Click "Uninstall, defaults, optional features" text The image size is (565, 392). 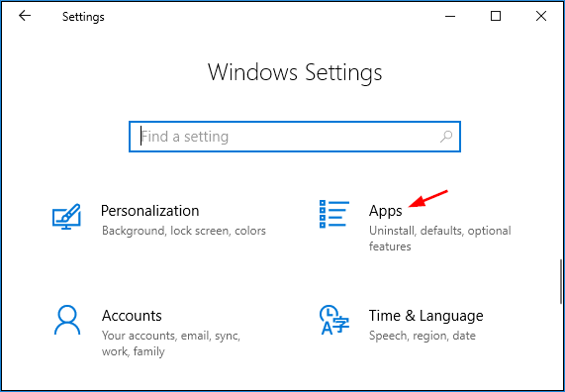click(439, 239)
